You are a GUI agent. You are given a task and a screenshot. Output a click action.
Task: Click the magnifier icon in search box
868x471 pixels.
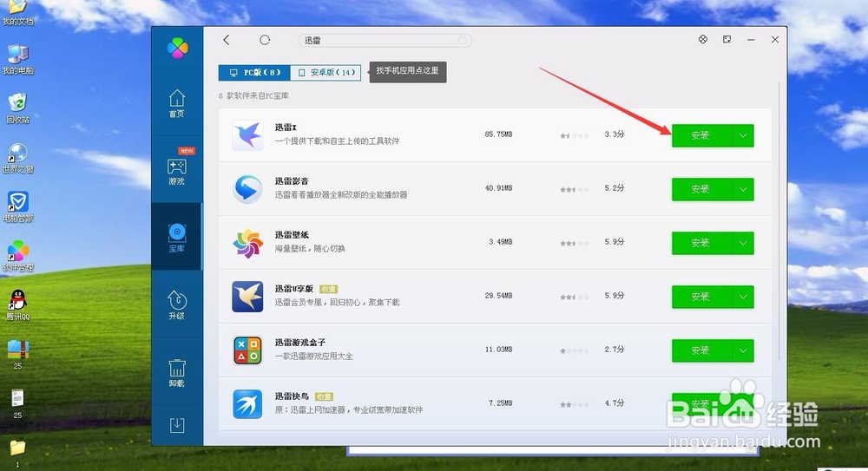click(463, 41)
